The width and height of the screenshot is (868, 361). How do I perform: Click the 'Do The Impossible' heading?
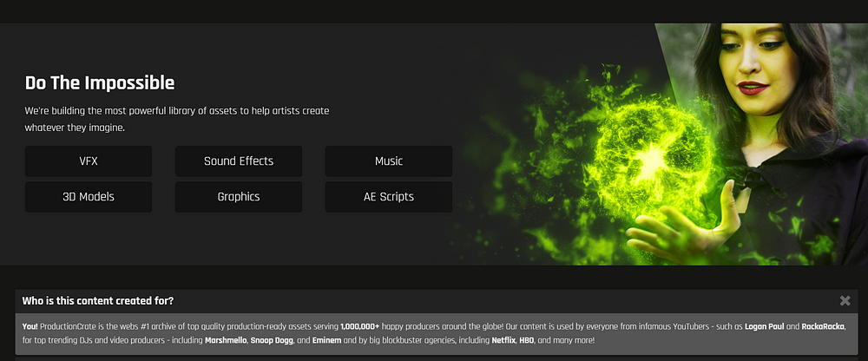tap(100, 83)
